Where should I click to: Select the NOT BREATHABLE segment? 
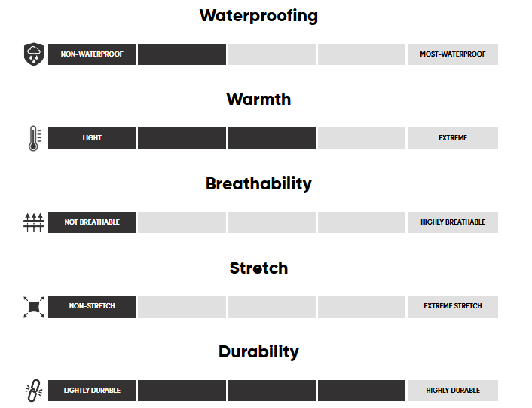[92, 222]
